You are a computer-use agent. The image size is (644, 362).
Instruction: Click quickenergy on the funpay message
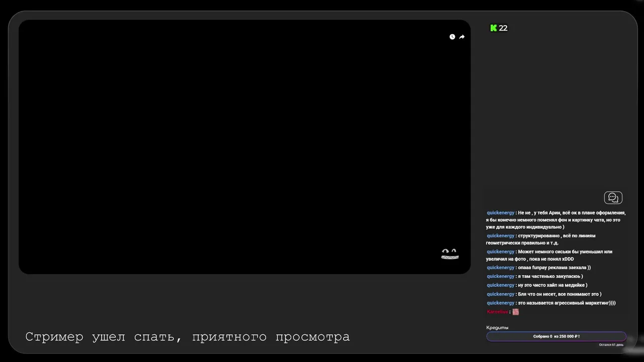click(500, 267)
